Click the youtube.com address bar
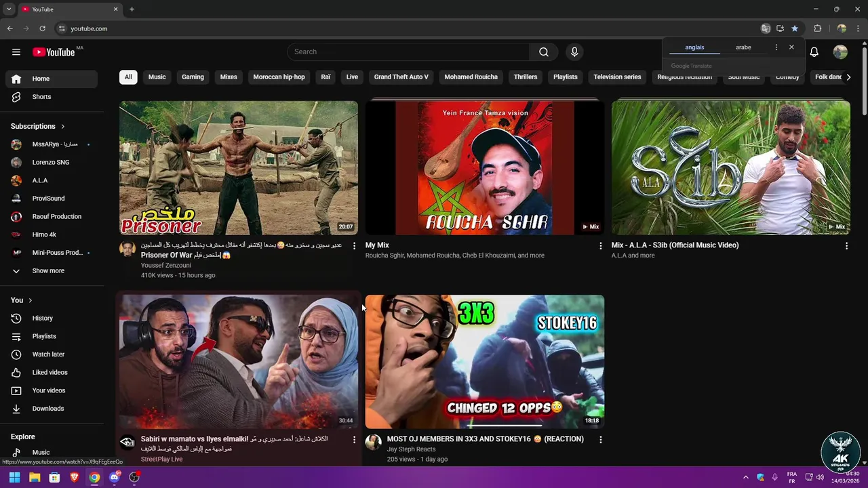 point(407,28)
